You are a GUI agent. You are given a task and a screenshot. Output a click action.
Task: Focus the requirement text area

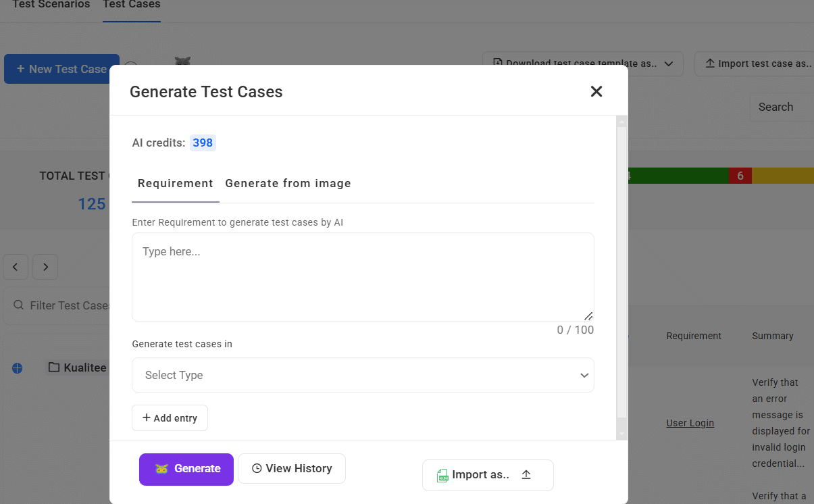click(x=363, y=277)
